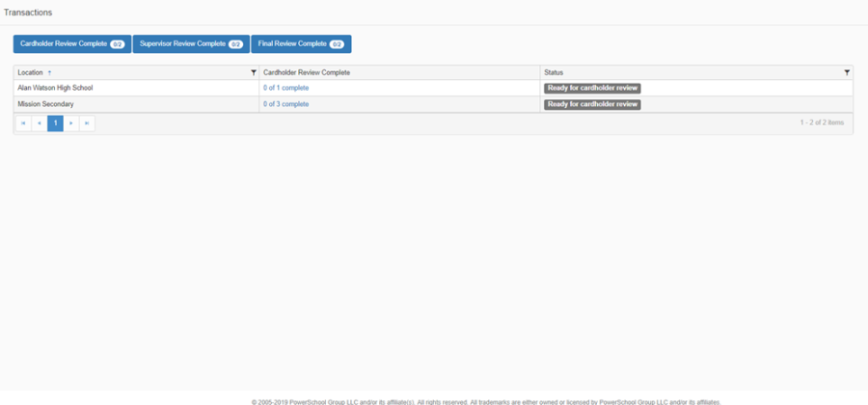Click the Status column header
This screenshot has height=405, width=868.
(x=554, y=72)
